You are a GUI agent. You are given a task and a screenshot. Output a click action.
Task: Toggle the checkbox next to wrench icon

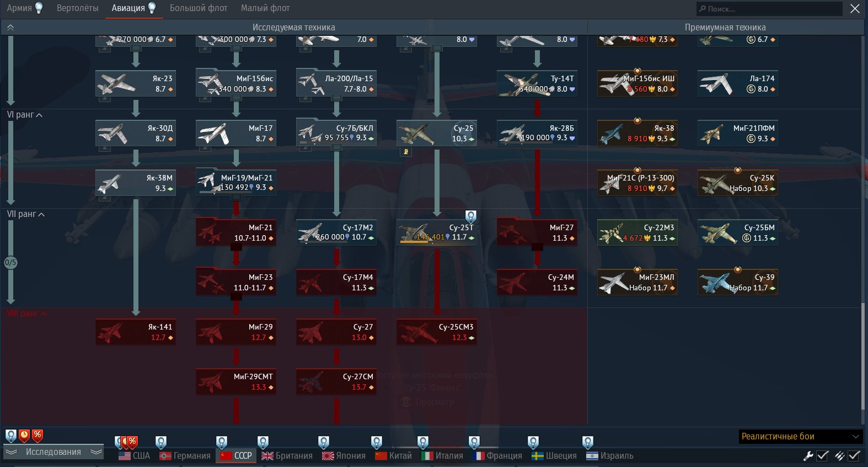[822, 455]
